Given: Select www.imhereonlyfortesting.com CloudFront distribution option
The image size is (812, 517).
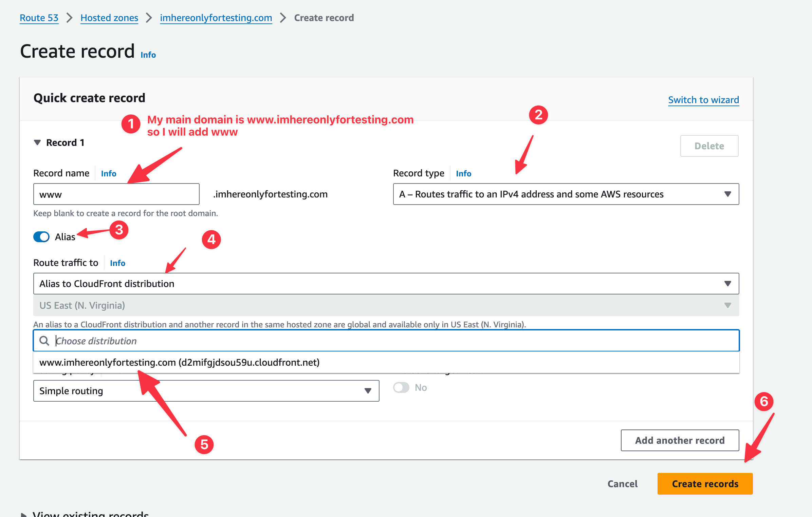Looking at the screenshot, I should 179,362.
